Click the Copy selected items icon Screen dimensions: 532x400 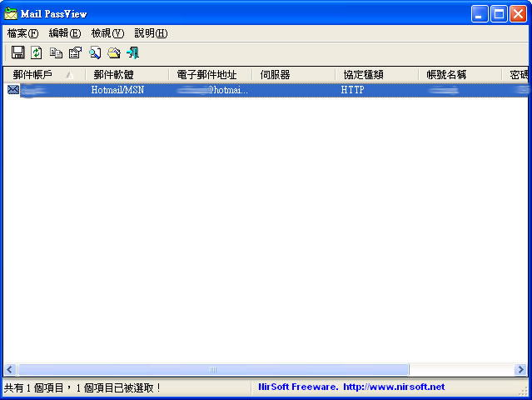56,53
